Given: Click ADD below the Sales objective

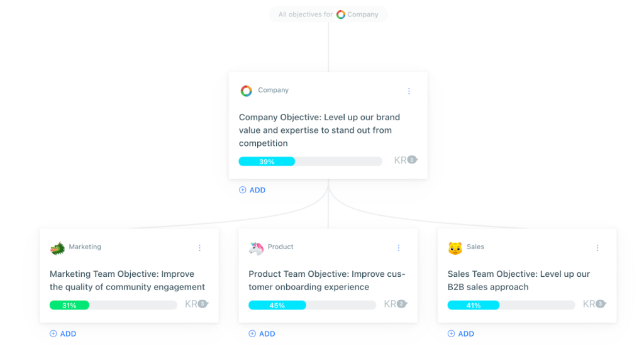Looking at the screenshot, I should pyautogui.click(x=461, y=334).
